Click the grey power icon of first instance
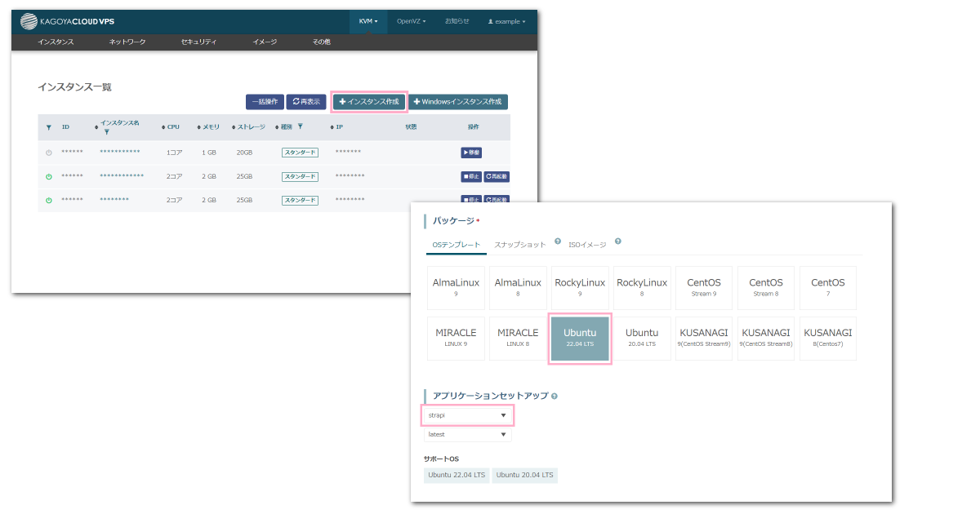Image resolution: width=980 pixels, height=514 pixels. point(49,153)
